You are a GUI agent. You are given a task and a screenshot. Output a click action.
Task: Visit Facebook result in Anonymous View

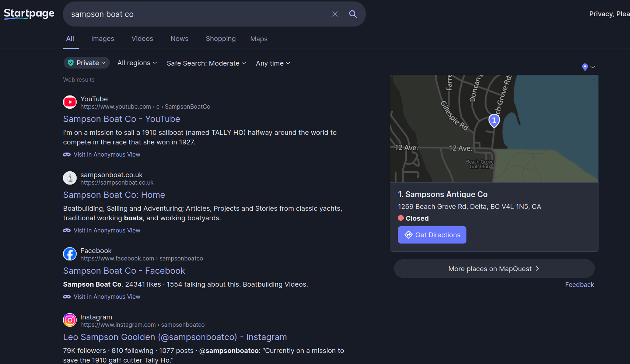(x=107, y=297)
